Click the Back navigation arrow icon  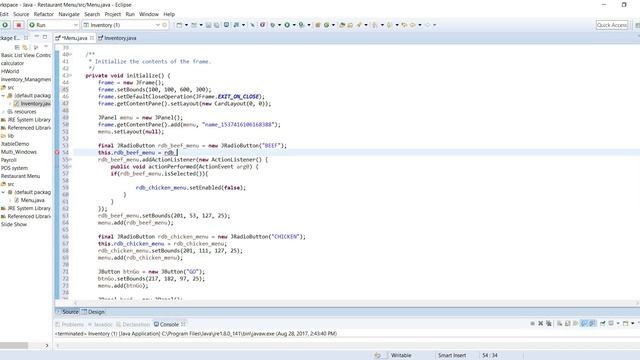pyautogui.click(x=413, y=25)
